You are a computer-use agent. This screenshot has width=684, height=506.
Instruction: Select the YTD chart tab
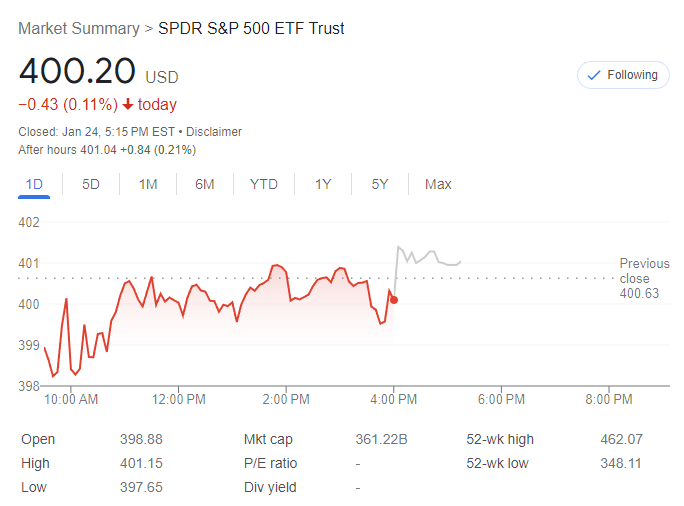[264, 184]
